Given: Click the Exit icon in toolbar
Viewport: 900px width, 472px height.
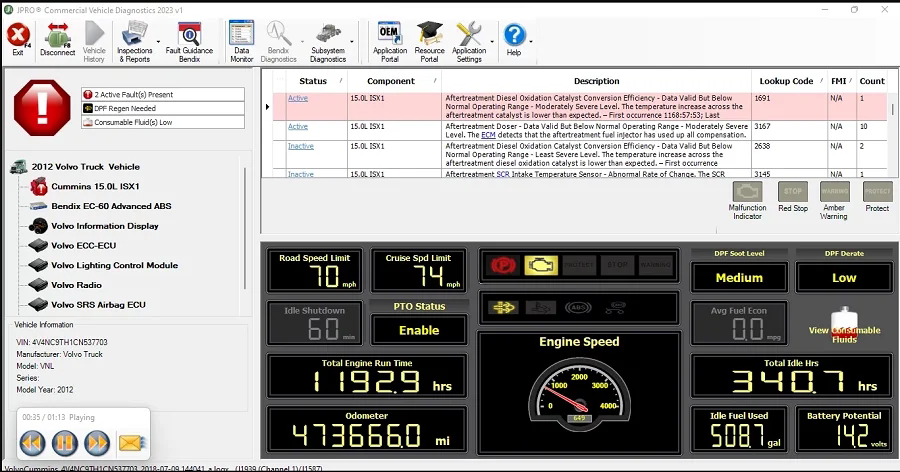Looking at the screenshot, I should tap(17, 39).
